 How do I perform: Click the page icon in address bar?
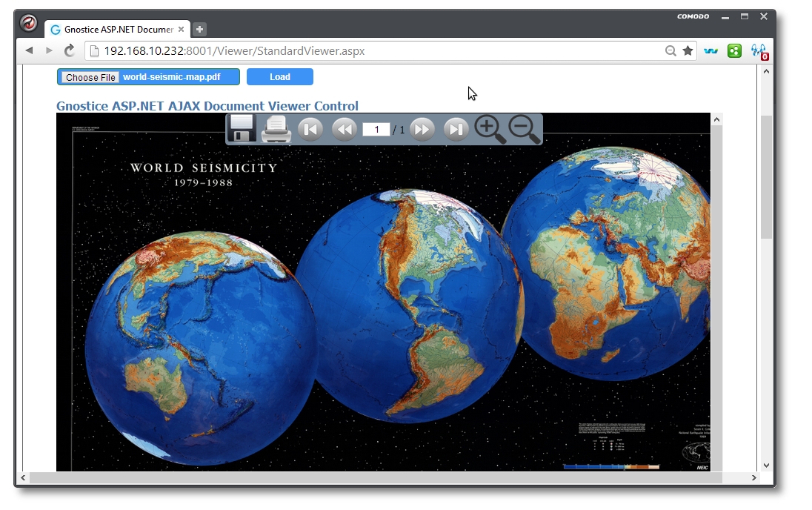[x=94, y=51]
